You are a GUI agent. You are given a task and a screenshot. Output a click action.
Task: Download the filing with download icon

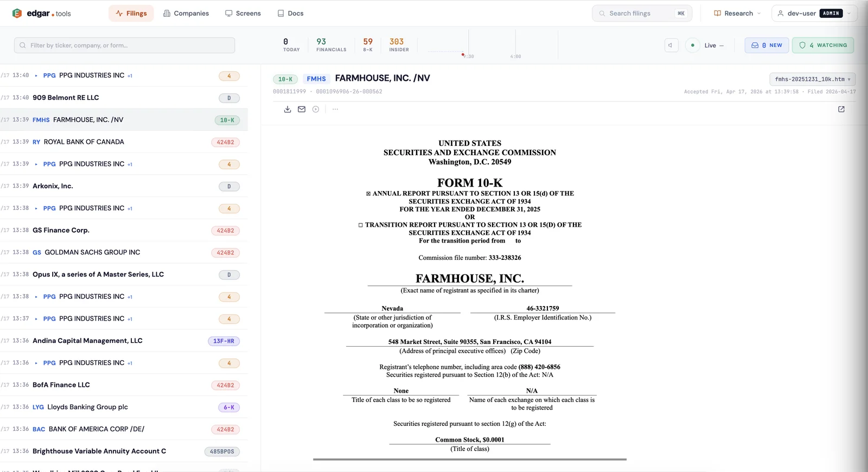(x=288, y=109)
